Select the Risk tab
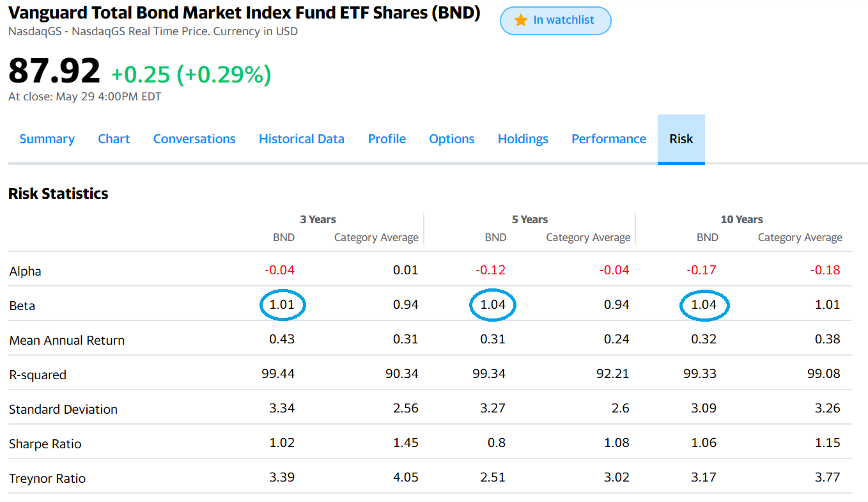868x502 pixels. (681, 139)
